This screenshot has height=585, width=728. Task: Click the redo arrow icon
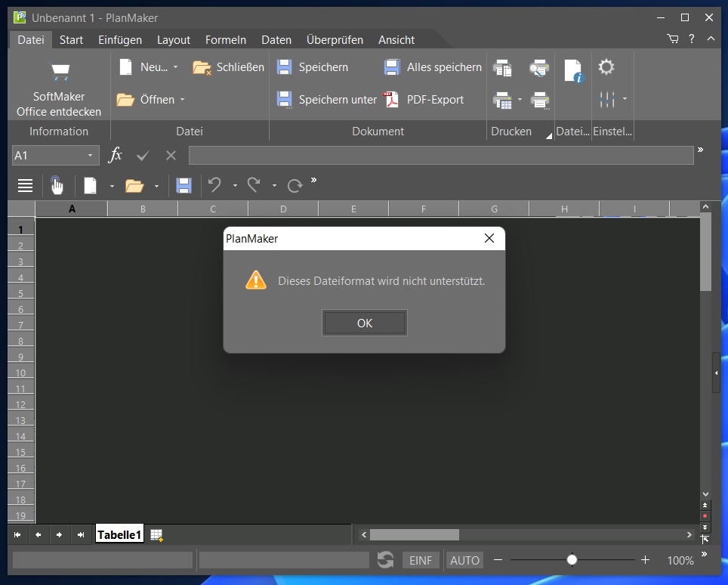(x=254, y=185)
